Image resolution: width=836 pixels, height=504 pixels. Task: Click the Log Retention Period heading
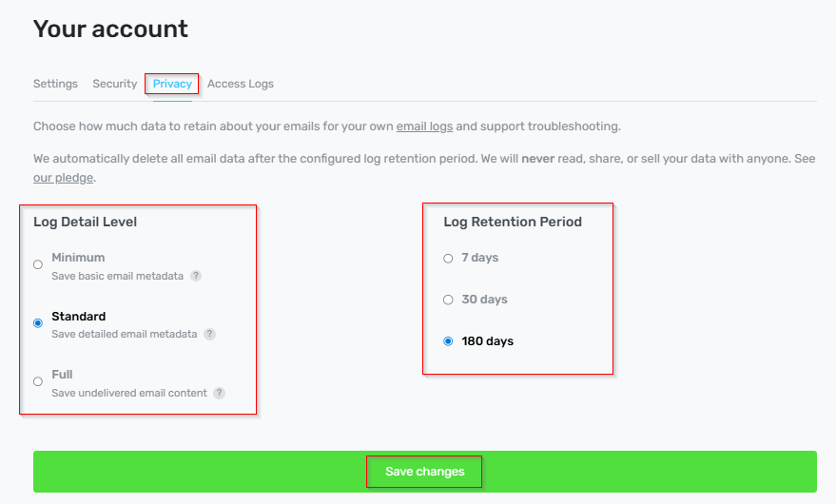pyautogui.click(x=513, y=222)
